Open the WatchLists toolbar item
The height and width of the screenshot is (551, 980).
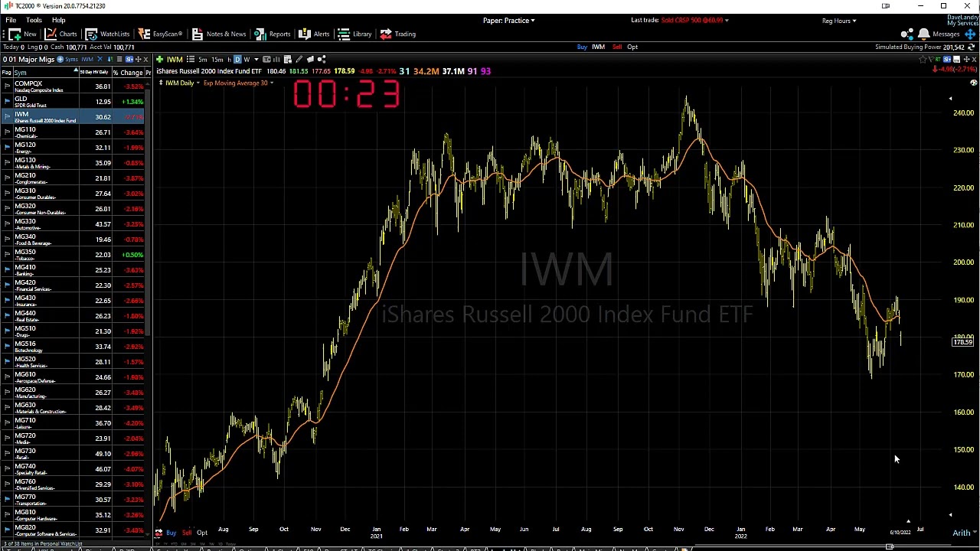[x=107, y=34]
